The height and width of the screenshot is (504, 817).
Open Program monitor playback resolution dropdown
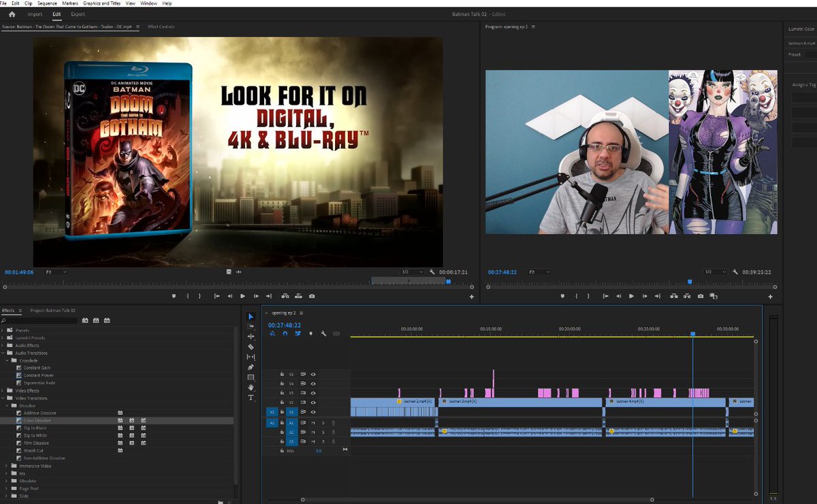click(716, 271)
